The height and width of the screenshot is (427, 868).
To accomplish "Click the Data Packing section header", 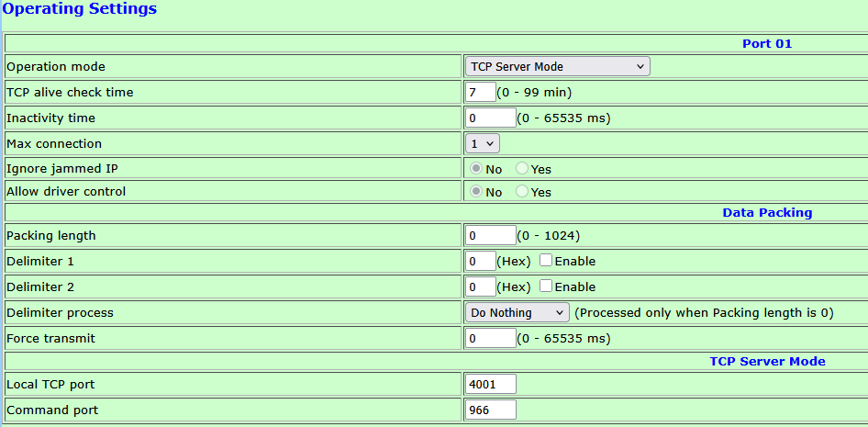I will click(767, 212).
